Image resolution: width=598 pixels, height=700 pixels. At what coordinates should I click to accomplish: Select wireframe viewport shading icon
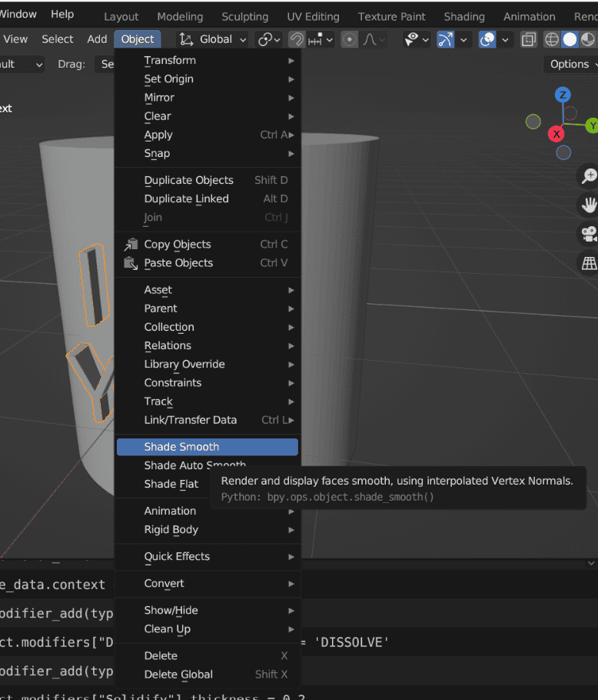[x=552, y=40]
